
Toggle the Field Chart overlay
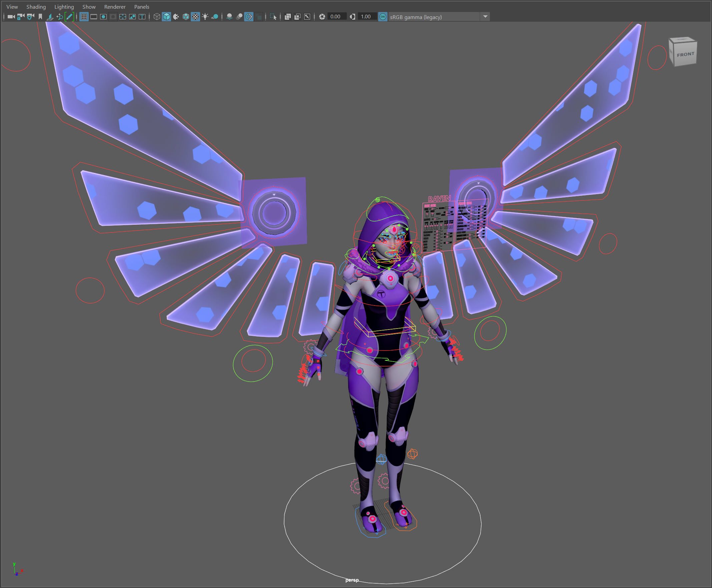click(123, 17)
